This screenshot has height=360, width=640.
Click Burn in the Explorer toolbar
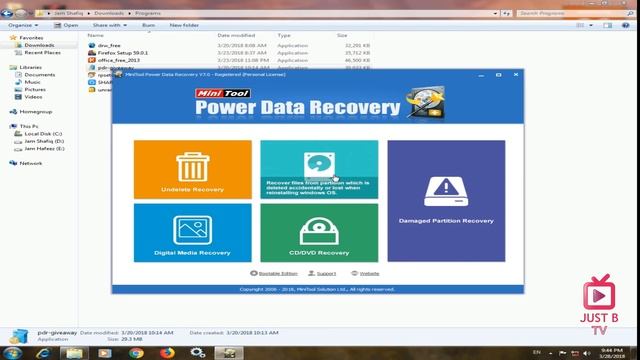coord(148,25)
